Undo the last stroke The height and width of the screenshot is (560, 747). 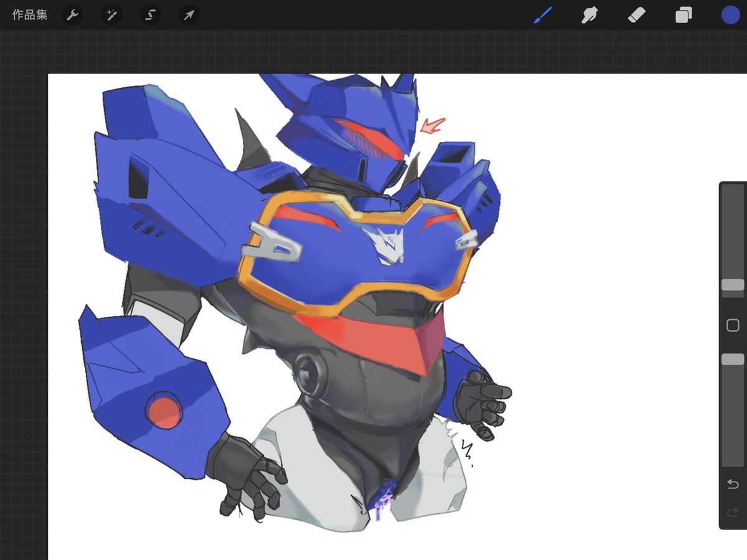(x=733, y=484)
